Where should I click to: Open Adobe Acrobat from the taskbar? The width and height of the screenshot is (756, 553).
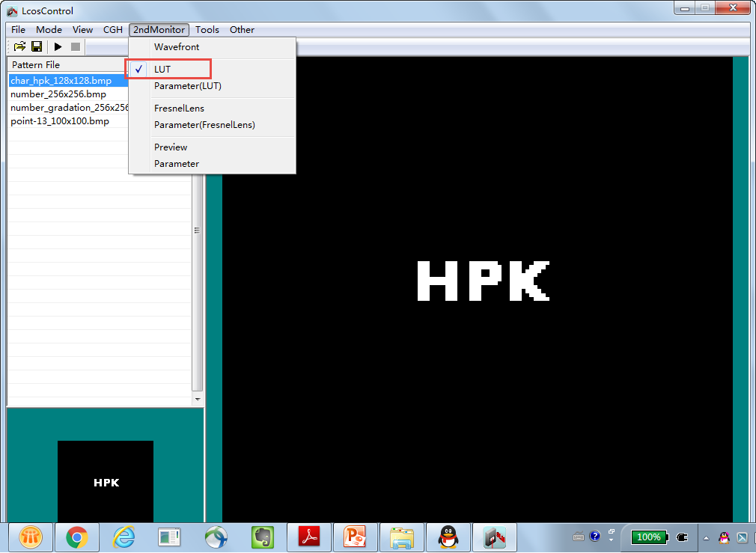(309, 537)
